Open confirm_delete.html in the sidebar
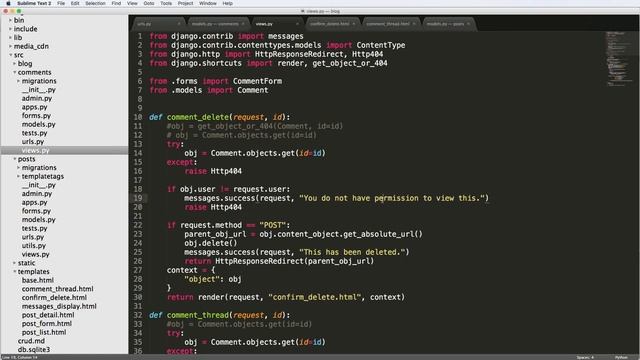Image resolution: width=640 pixels, height=360 pixels. [x=54, y=298]
